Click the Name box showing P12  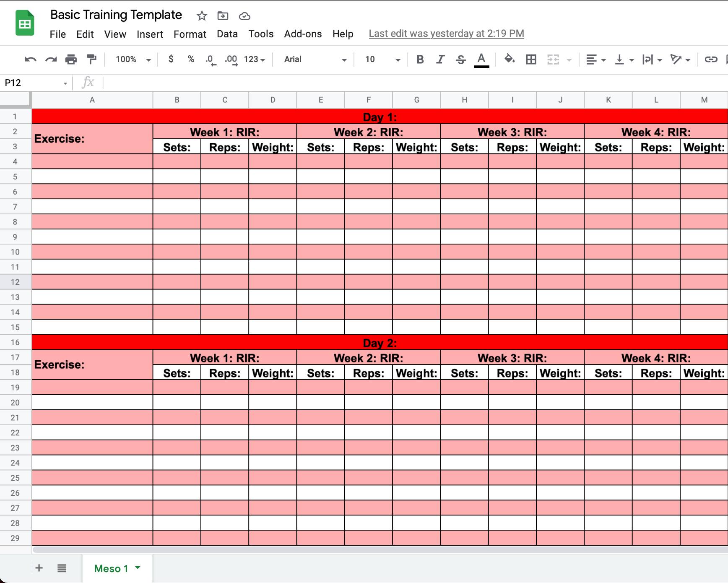[35, 83]
